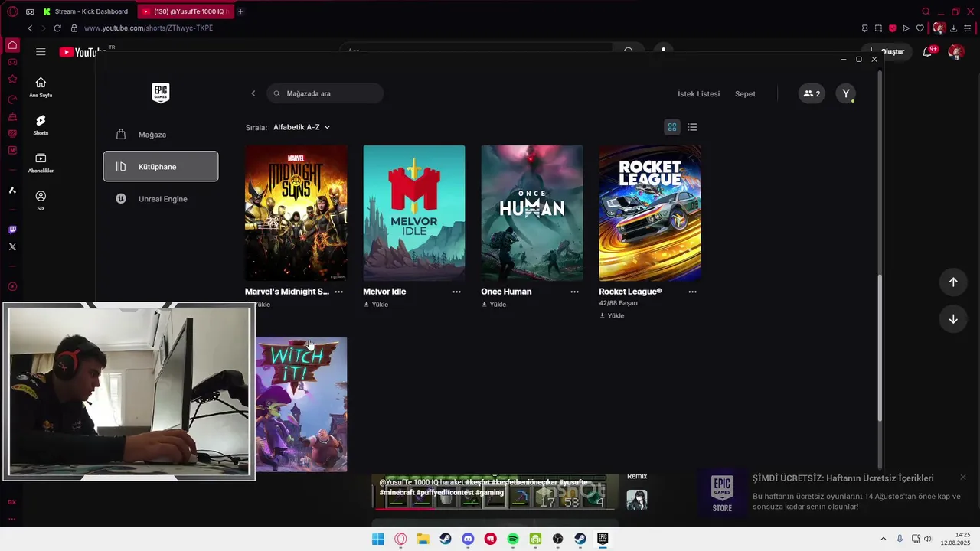Switch library to list view
Screen dimensions: 980x551
[692, 127]
